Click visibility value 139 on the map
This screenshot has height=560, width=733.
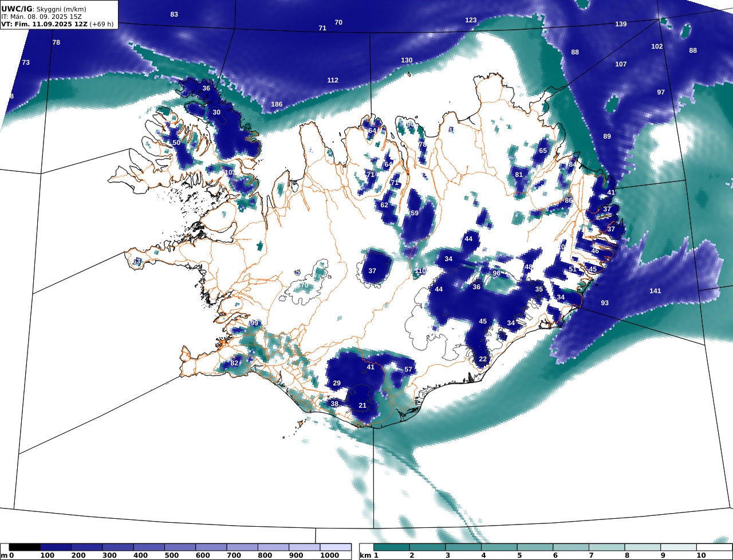pyautogui.click(x=621, y=24)
